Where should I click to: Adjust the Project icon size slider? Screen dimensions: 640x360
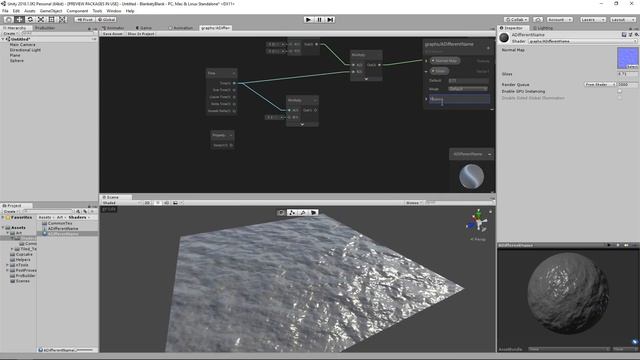(85, 350)
